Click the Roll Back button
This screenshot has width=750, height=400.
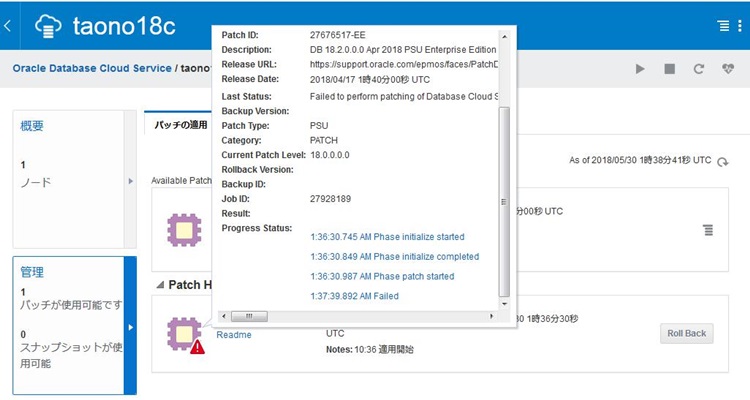pos(687,333)
